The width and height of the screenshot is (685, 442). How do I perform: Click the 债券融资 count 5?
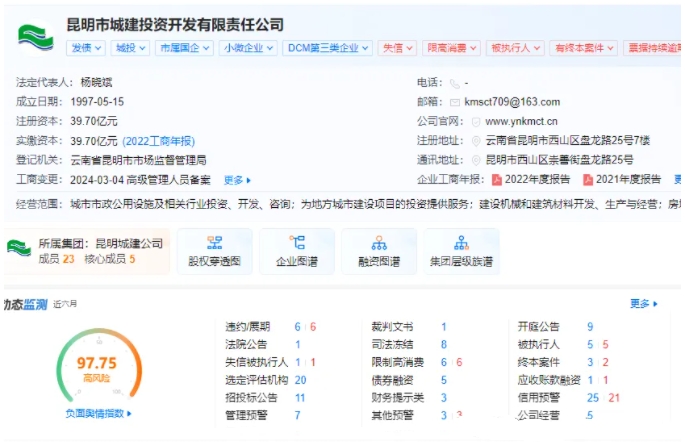pos(444,380)
